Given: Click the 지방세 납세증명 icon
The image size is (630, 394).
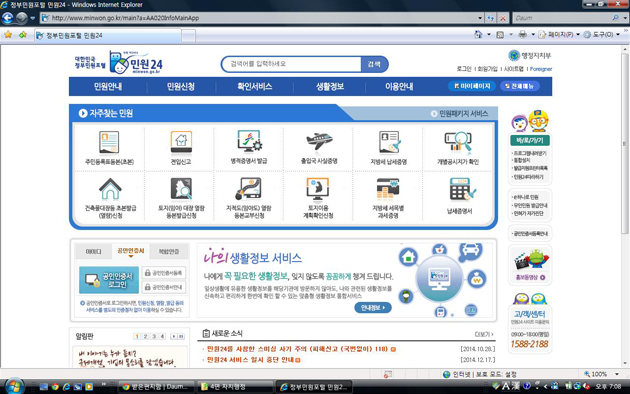Looking at the screenshot, I should point(389,143).
